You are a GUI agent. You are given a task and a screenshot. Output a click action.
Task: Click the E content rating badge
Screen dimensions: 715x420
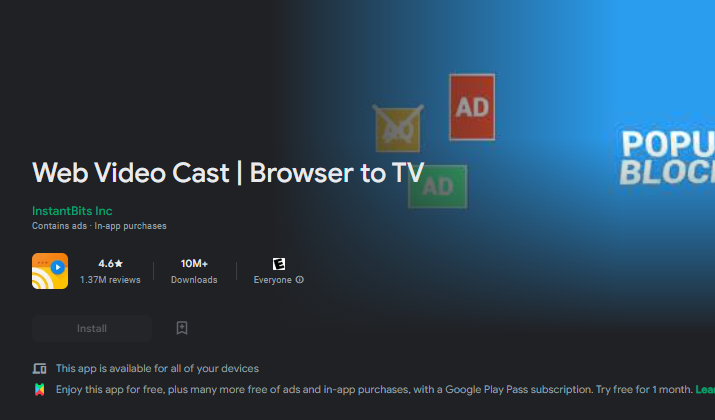[279, 264]
